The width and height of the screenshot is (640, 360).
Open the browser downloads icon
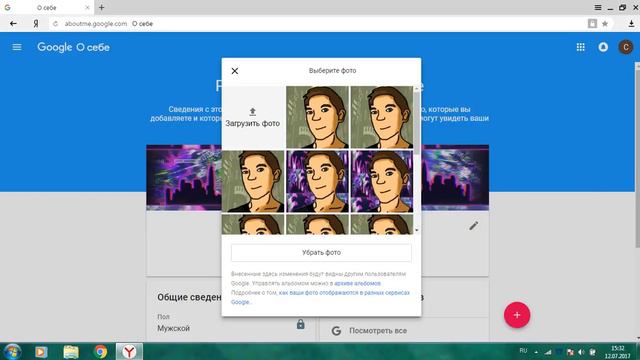coord(631,24)
